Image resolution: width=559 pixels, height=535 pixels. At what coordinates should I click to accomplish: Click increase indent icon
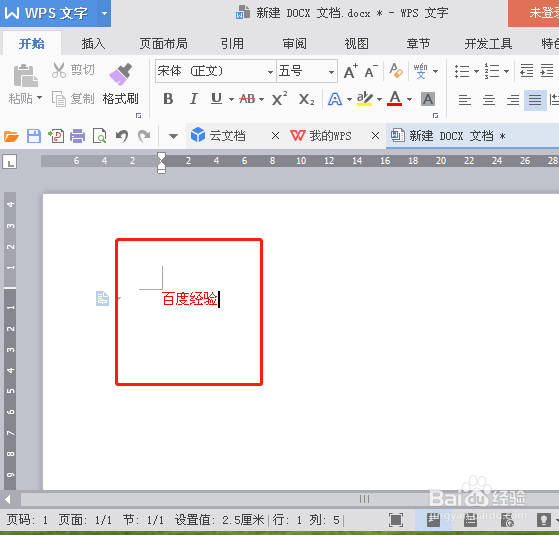pos(547,71)
